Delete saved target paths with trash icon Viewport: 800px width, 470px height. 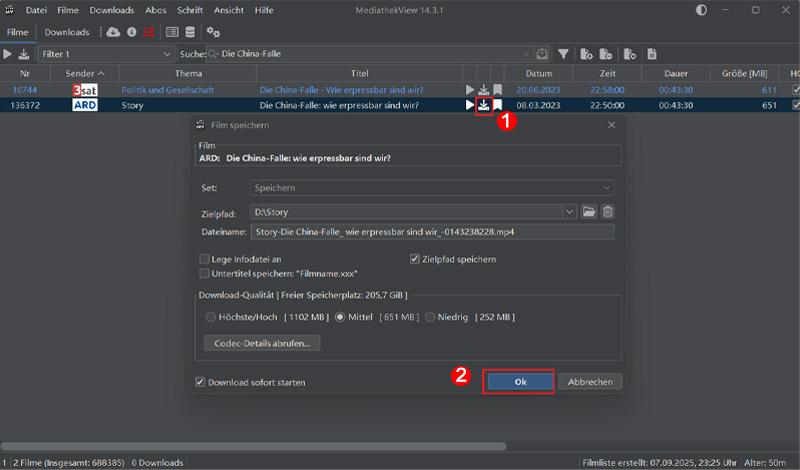[x=607, y=211]
